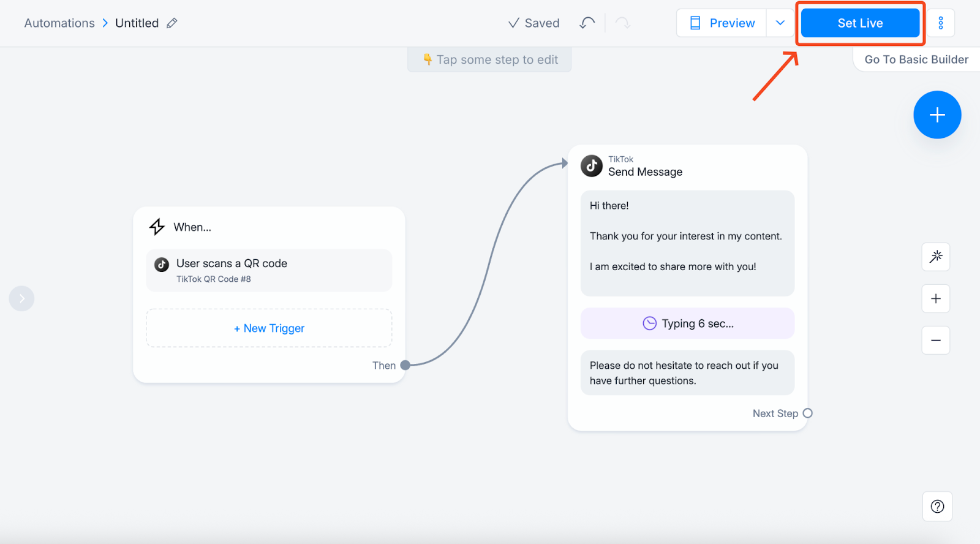Open the help question mark icon

pyautogui.click(x=937, y=507)
